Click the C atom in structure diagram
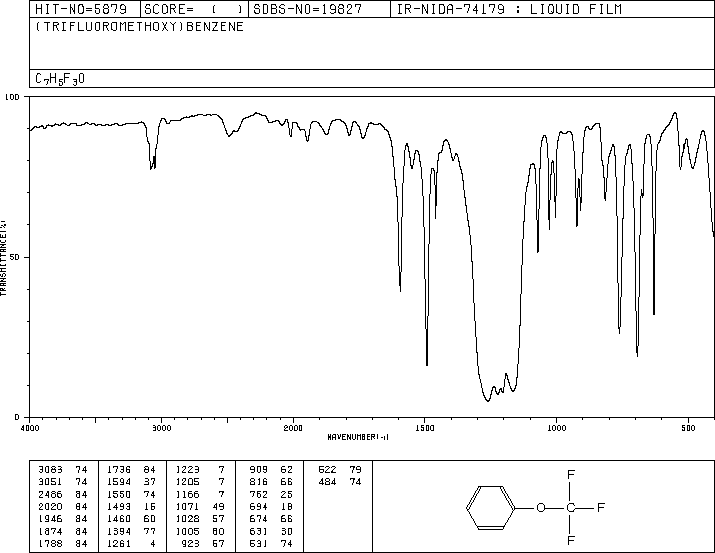 pos(570,507)
